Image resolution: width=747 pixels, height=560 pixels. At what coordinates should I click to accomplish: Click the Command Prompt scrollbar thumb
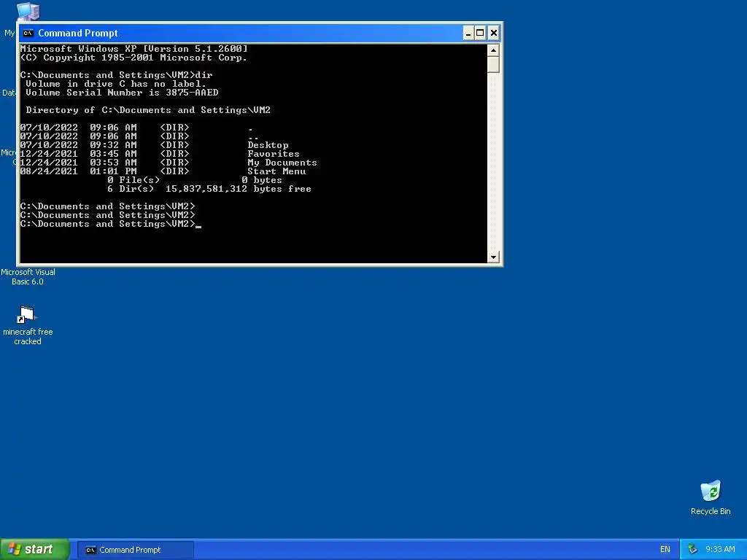point(493,64)
